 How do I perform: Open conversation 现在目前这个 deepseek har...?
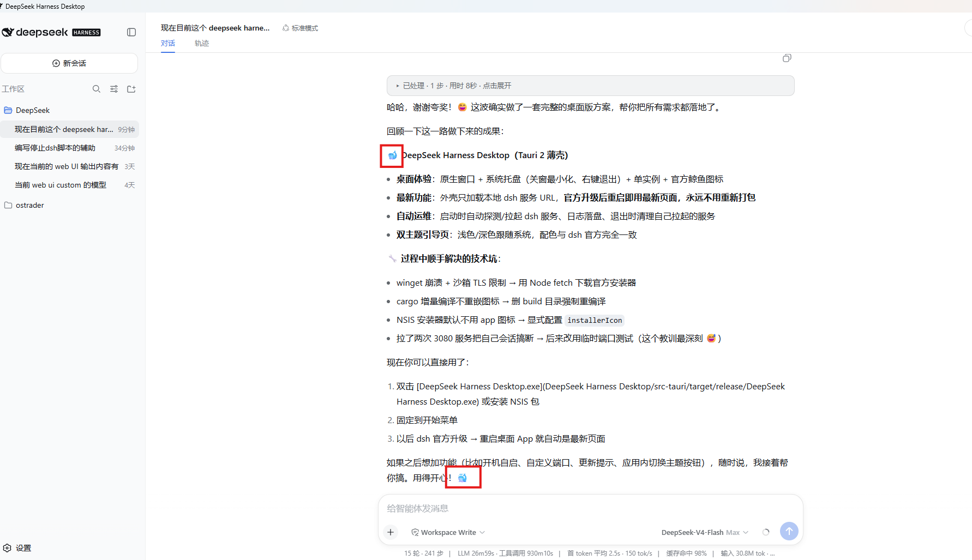pyautogui.click(x=69, y=129)
